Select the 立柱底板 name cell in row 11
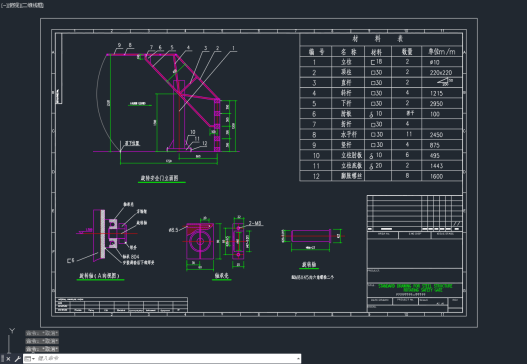Image resolution: width=527 pixels, height=364 pixels. [x=352, y=166]
